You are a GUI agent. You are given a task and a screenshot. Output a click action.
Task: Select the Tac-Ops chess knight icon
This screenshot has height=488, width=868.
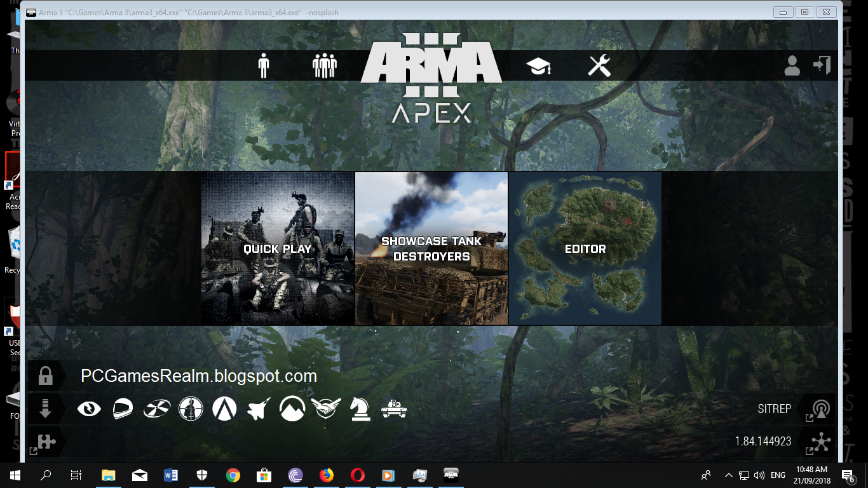pyautogui.click(x=360, y=409)
